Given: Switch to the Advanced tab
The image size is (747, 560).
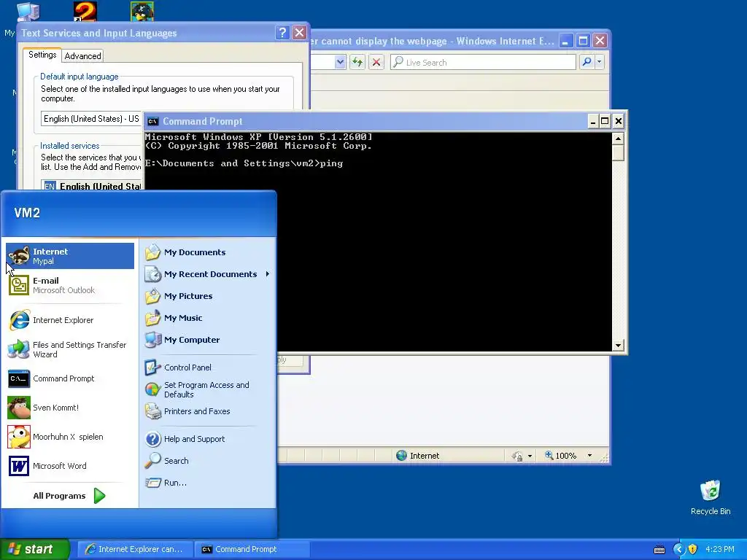Looking at the screenshot, I should pos(83,56).
